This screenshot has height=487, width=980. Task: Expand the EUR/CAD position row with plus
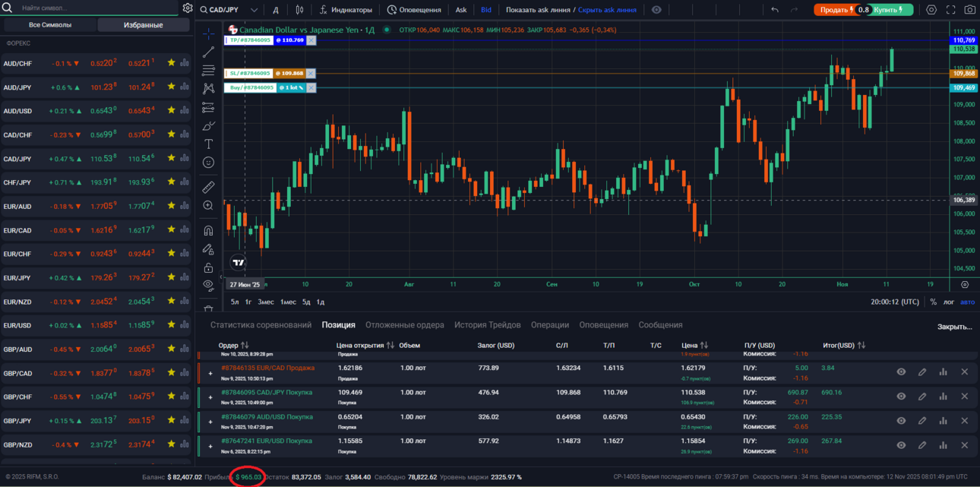point(210,373)
